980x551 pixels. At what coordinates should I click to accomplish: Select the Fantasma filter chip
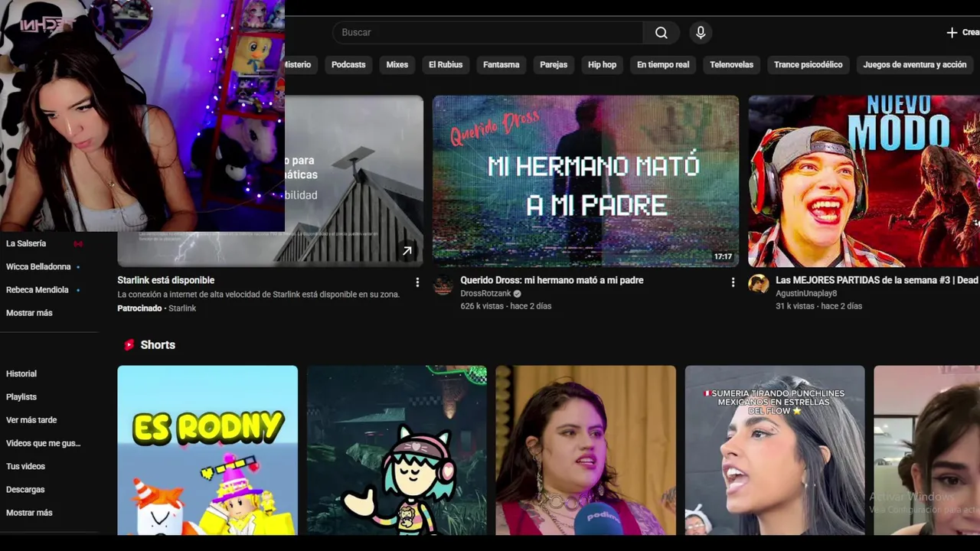[x=501, y=64]
